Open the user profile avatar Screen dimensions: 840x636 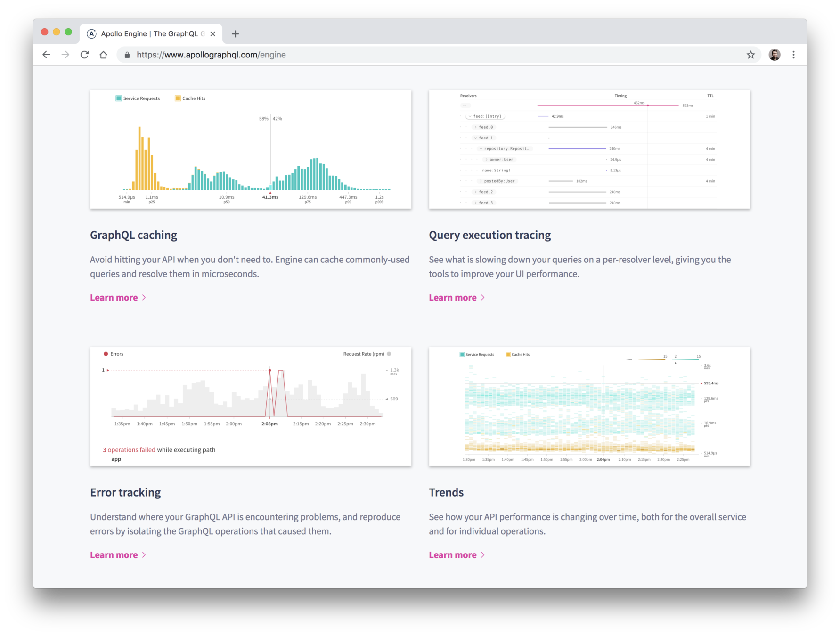point(775,55)
